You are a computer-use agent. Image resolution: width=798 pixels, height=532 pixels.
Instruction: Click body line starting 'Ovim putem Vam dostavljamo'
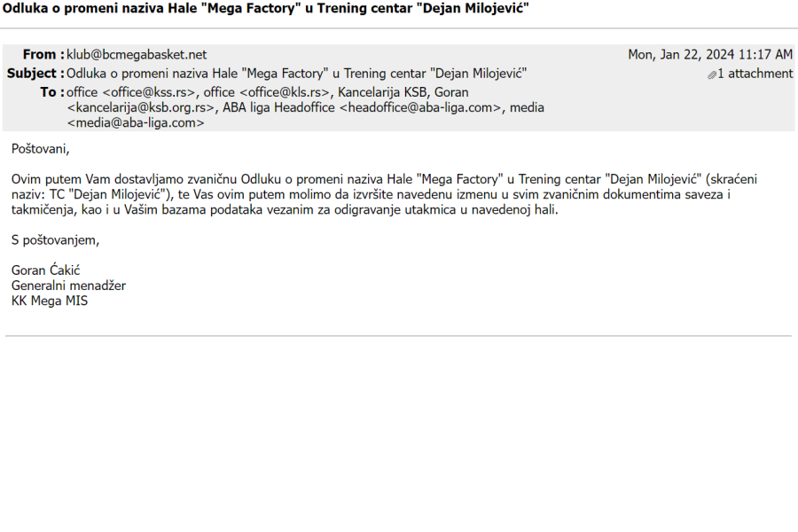[384, 180]
